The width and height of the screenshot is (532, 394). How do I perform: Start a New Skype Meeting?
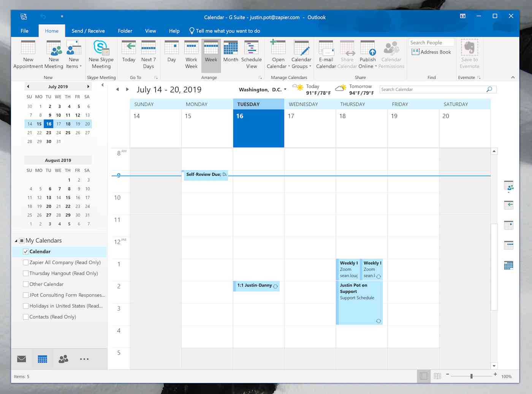pyautogui.click(x=101, y=55)
